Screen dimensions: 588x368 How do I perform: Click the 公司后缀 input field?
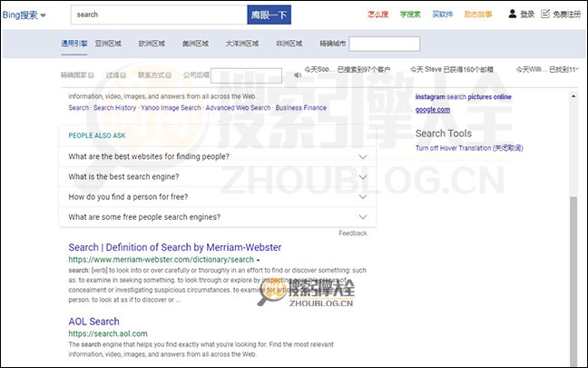(247, 75)
